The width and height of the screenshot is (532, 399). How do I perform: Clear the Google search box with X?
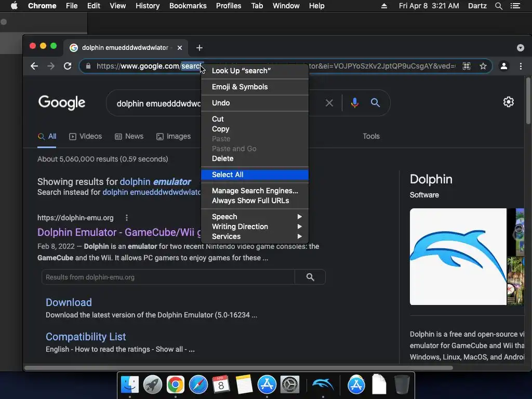[329, 103]
